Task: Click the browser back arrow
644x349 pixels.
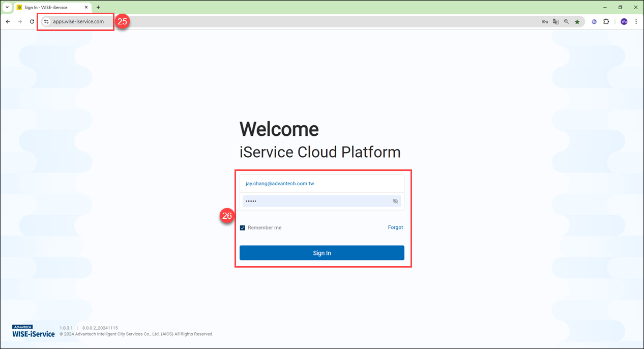Action: [8, 21]
